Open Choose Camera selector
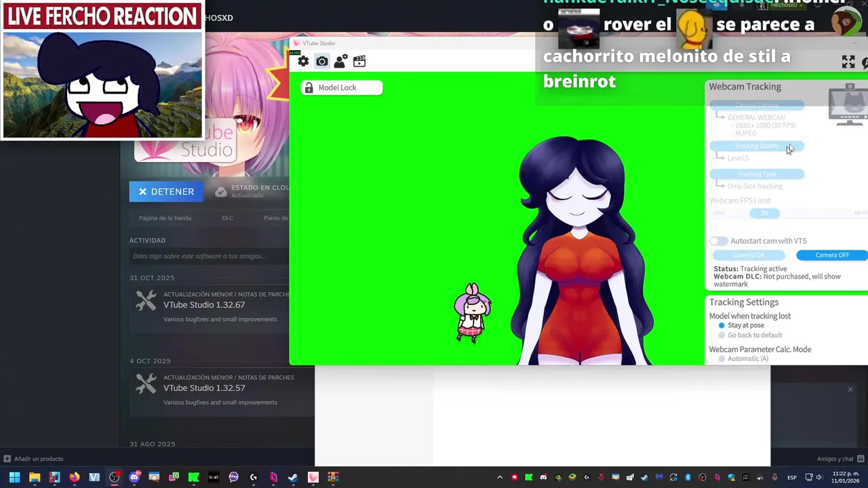 click(x=757, y=106)
